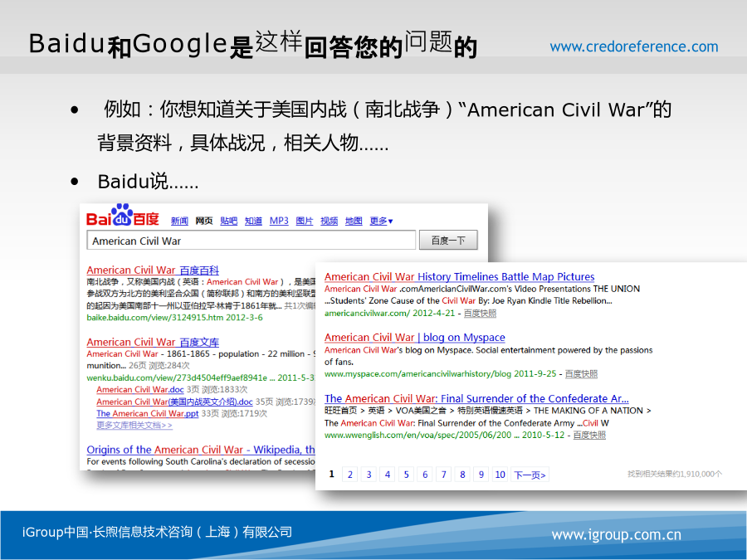Open the 贴吧 tab

point(229,221)
